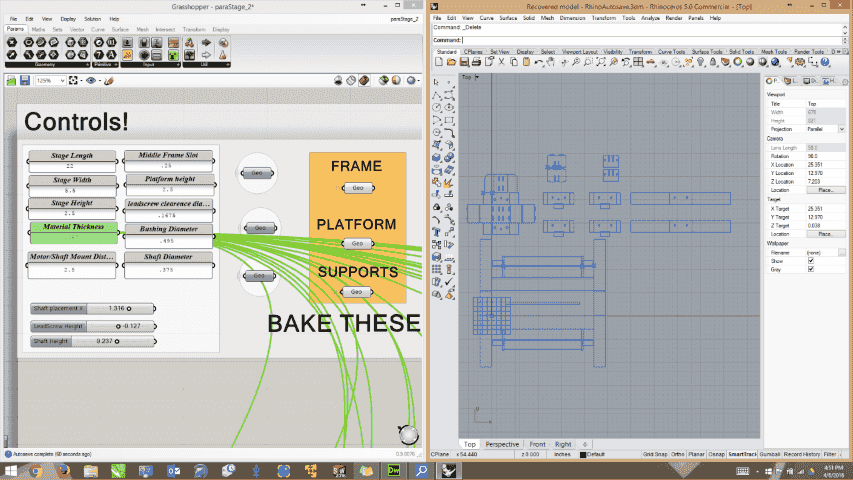Click the Filter button in Rhino status bar
This screenshot has width=853, height=480.
(x=830, y=454)
